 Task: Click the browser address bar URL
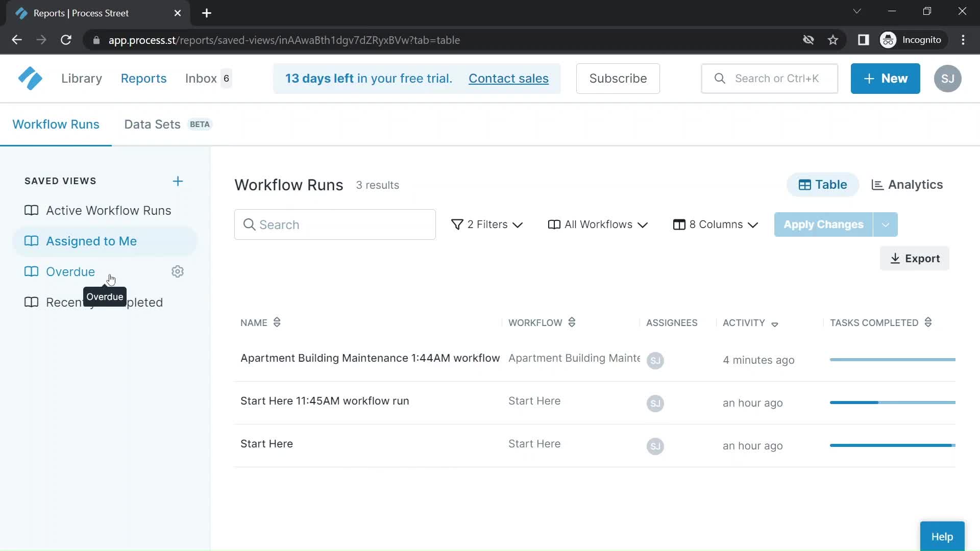point(284,40)
